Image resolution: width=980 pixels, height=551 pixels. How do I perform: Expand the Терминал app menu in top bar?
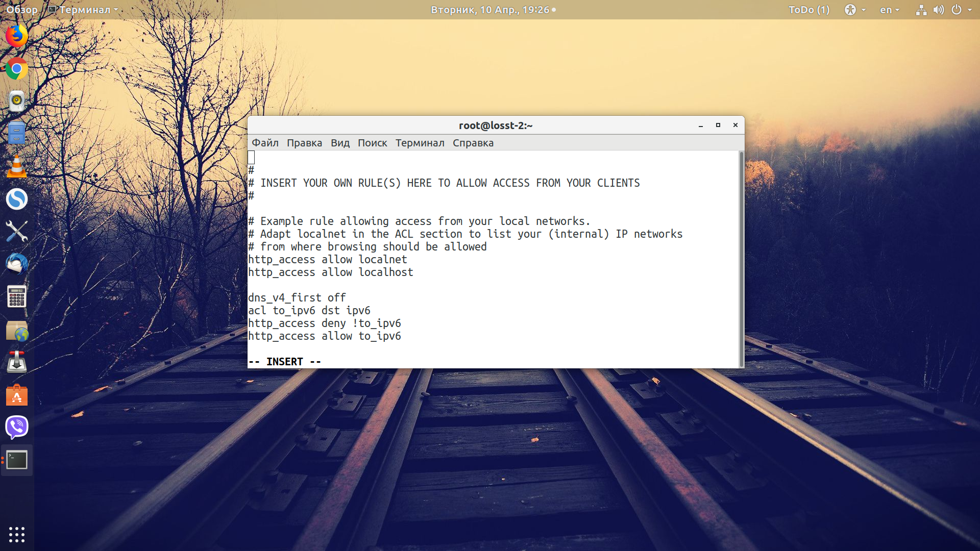tap(83, 10)
